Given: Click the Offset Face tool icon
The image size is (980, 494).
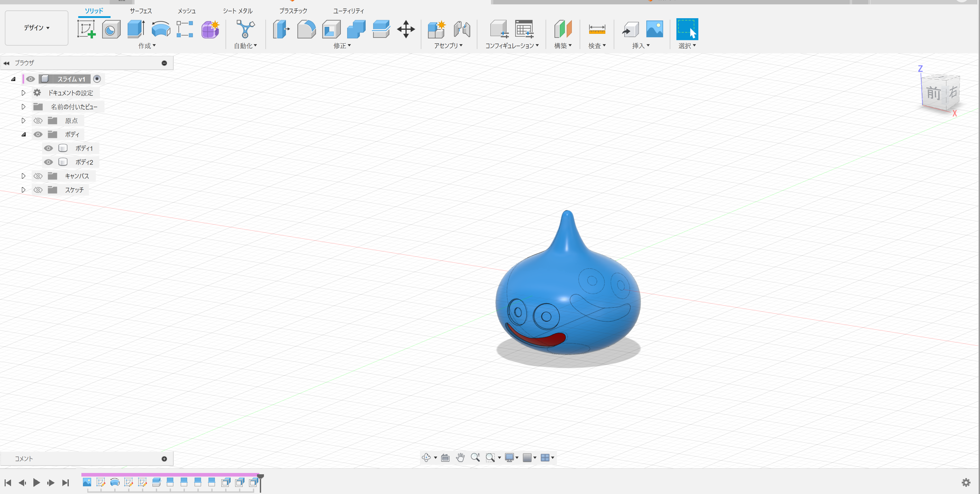Looking at the screenshot, I should coord(381,29).
